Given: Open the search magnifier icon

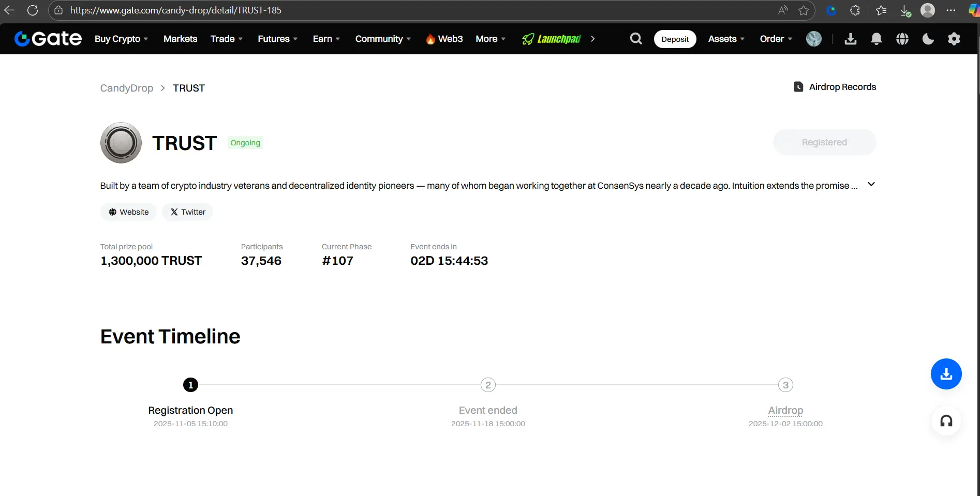Looking at the screenshot, I should [x=636, y=39].
